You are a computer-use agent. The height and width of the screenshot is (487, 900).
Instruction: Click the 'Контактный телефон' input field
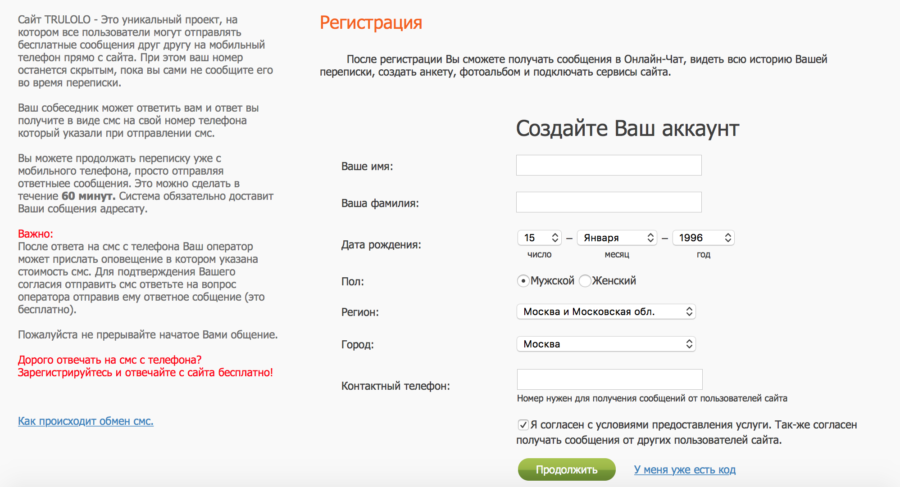point(608,380)
